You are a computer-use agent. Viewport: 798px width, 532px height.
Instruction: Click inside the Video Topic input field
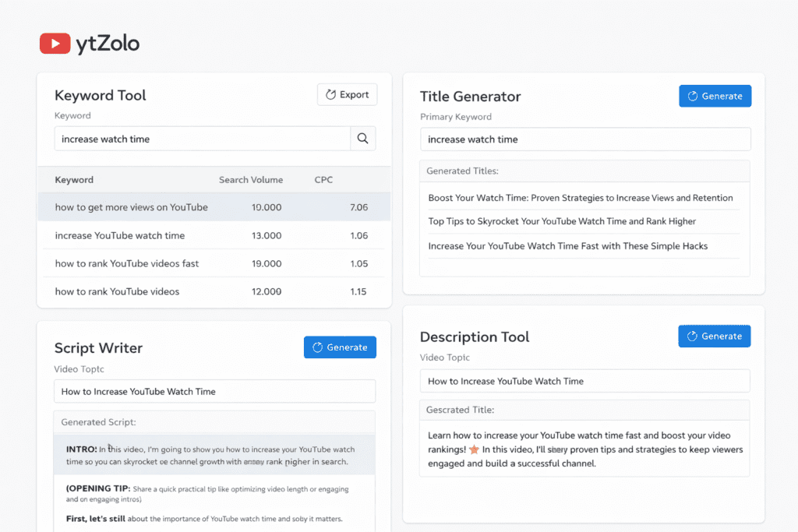pyautogui.click(x=584, y=381)
